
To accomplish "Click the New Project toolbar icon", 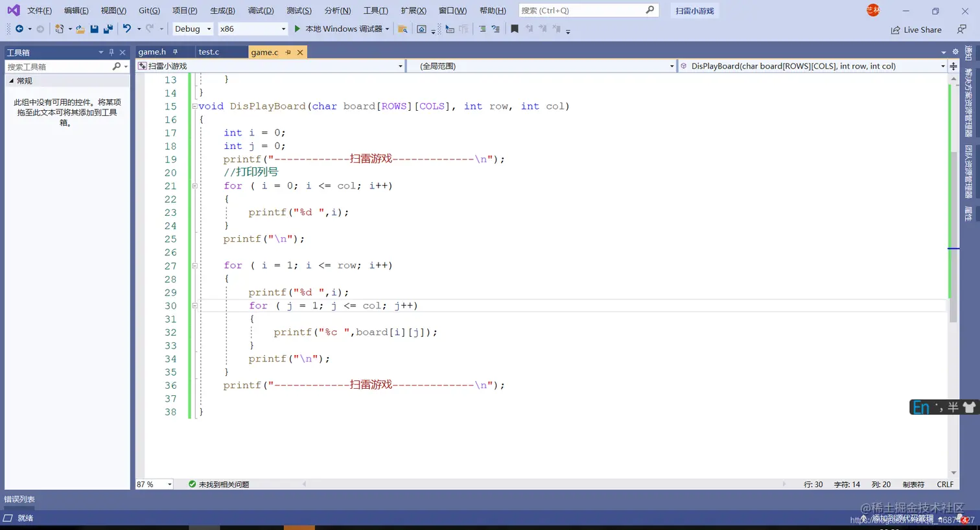I will click(59, 29).
